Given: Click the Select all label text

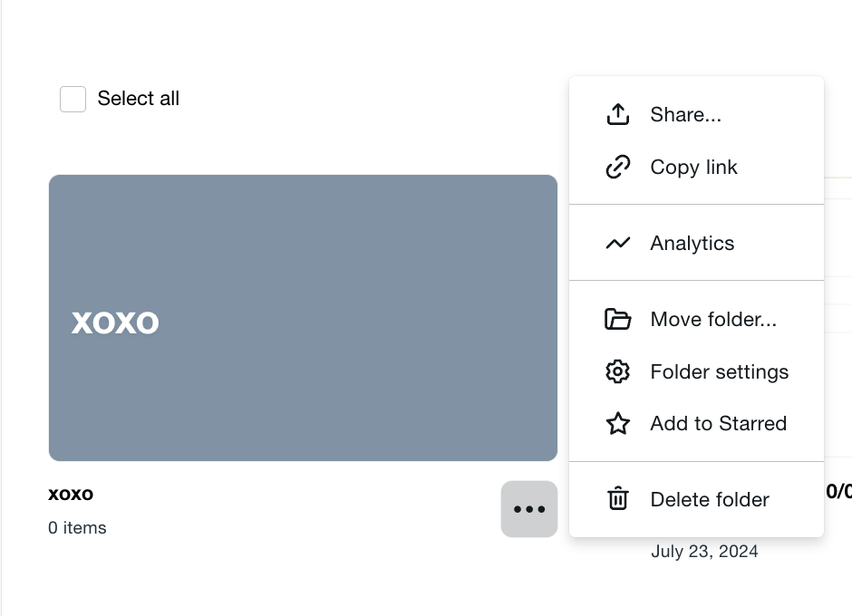Looking at the screenshot, I should [x=138, y=99].
